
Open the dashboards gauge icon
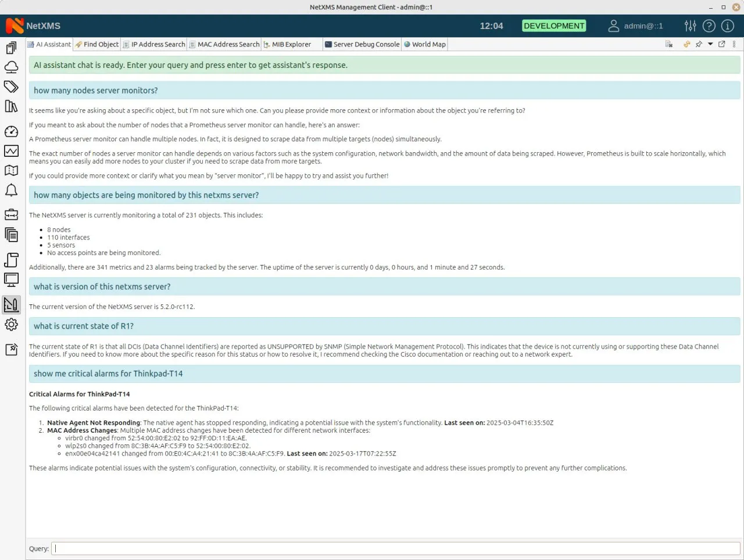pyautogui.click(x=12, y=132)
